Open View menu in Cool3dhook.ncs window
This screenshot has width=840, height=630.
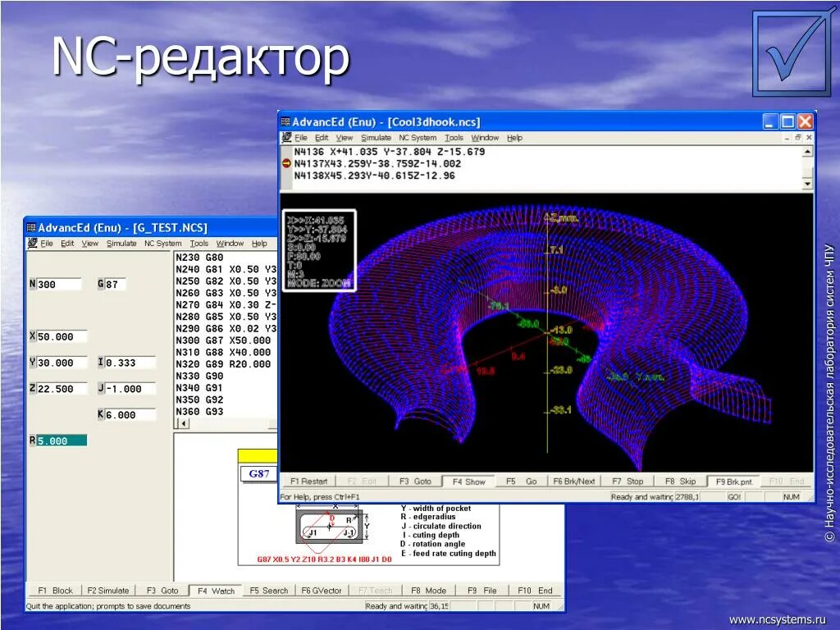[x=344, y=138]
